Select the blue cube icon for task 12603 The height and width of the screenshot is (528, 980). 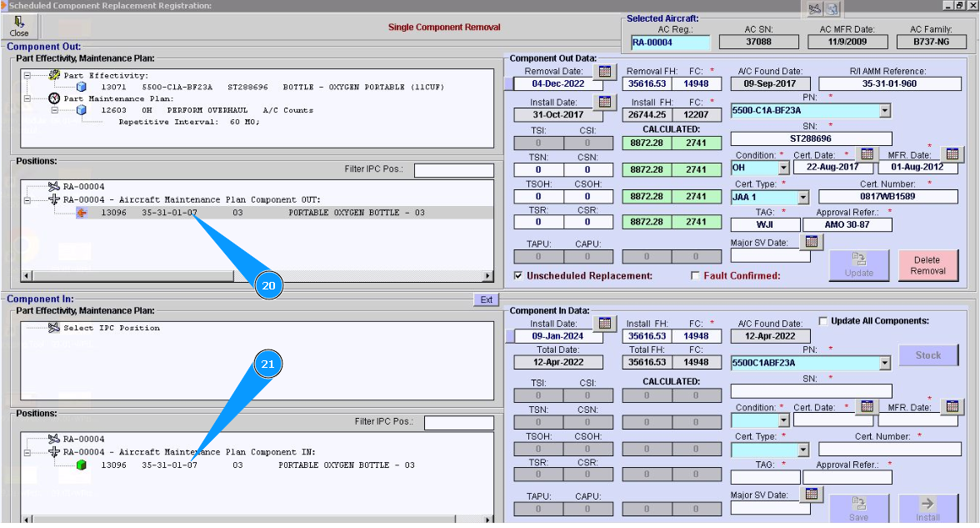click(82, 110)
